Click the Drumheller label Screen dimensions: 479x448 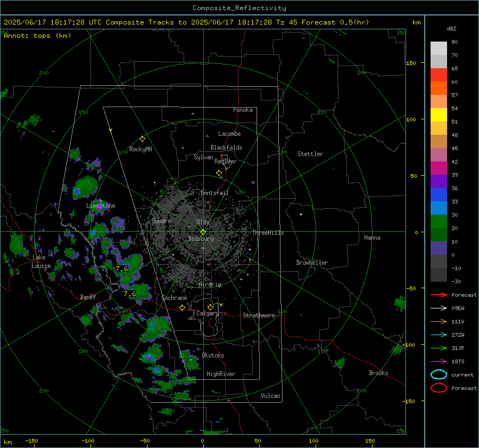pos(312,263)
